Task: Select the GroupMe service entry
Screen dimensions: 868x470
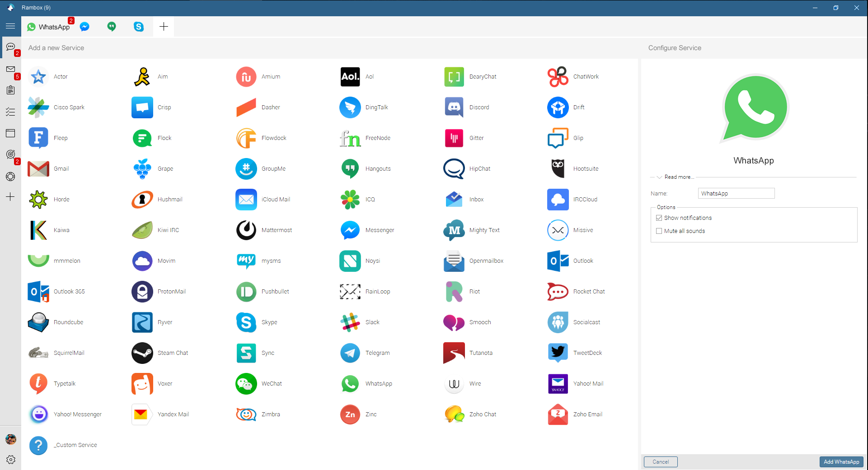Action: click(261, 169)
